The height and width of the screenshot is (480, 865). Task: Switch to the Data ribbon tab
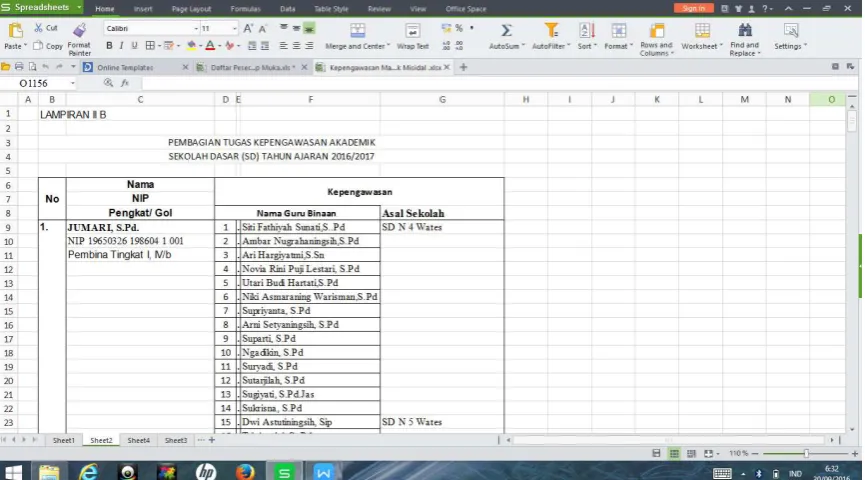[287, 9]
